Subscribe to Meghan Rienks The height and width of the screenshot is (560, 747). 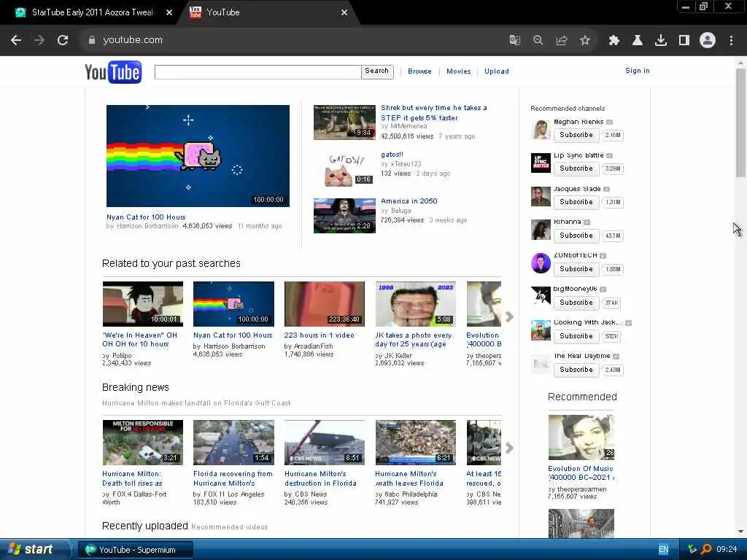click(x=576, y=135)
